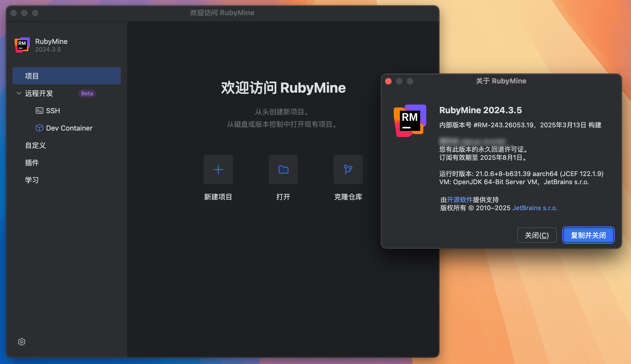Click the plus icon for New Project
631x364 pixels.
(218, 170)
